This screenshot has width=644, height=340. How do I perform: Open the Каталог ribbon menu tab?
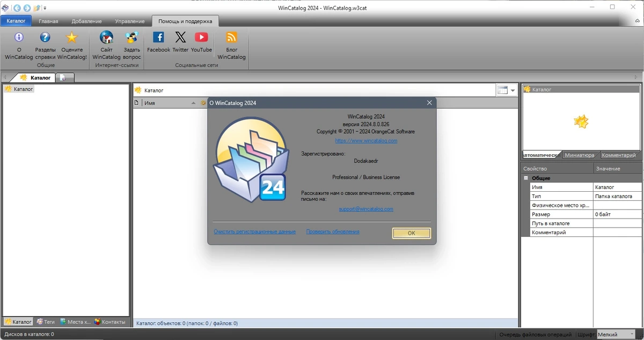coord(16,21)
